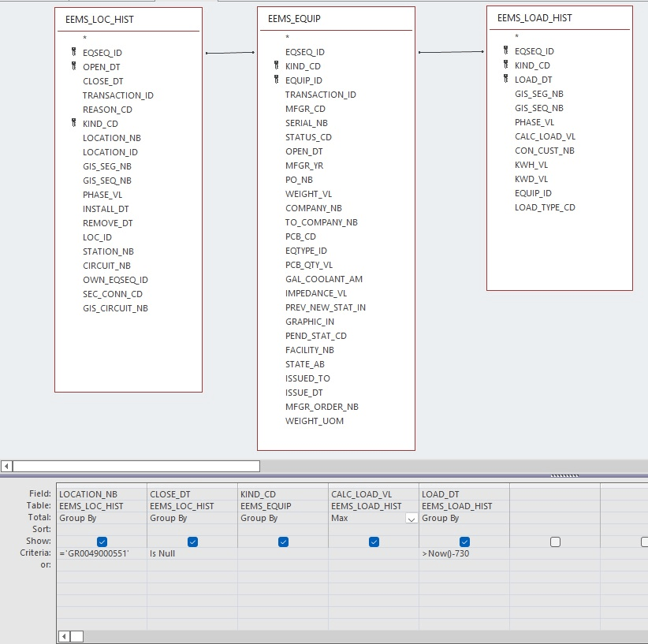Click Field cell CALC_LOAD_VL in design grid
648x644 pixels.
point(374,494)
